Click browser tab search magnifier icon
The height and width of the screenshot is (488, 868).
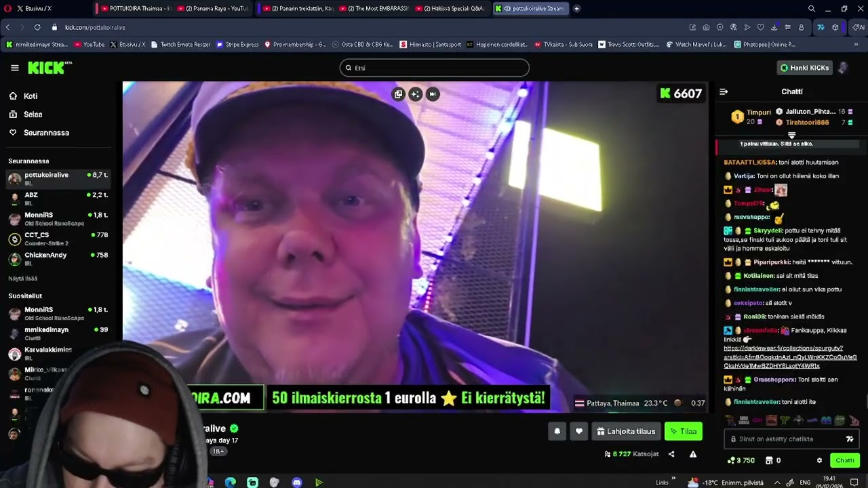click(812, 8)
